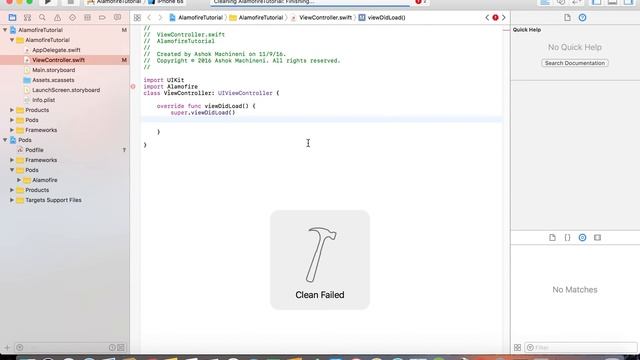Place cursor on 'import Alamofire' line
The height and width of the screenshot is (360, 640).
[x=171, y=87]
